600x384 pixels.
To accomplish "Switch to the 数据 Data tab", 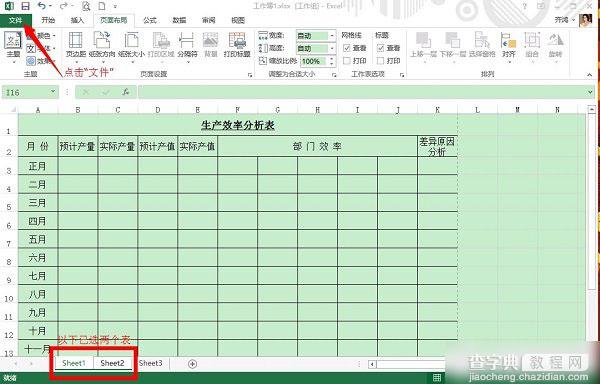I will 179,20.
